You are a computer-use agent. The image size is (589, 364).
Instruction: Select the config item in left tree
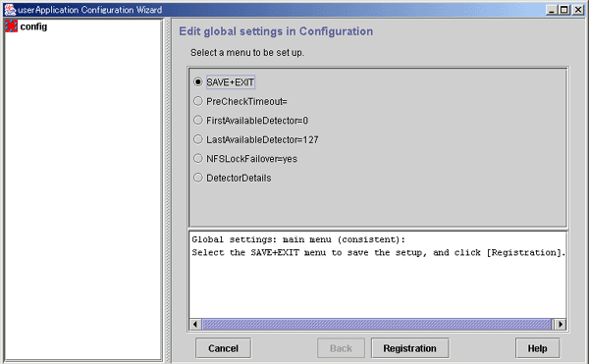[33, 26]
